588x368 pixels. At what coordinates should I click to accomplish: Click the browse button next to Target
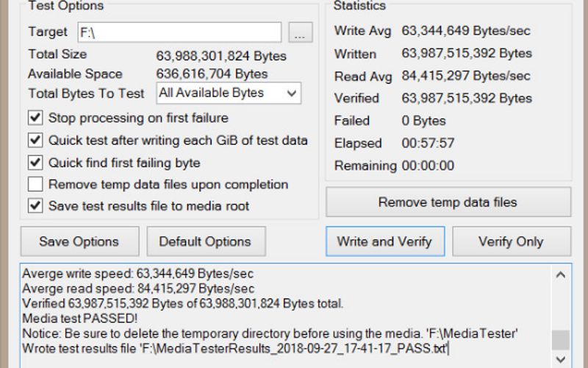point(300,32)
